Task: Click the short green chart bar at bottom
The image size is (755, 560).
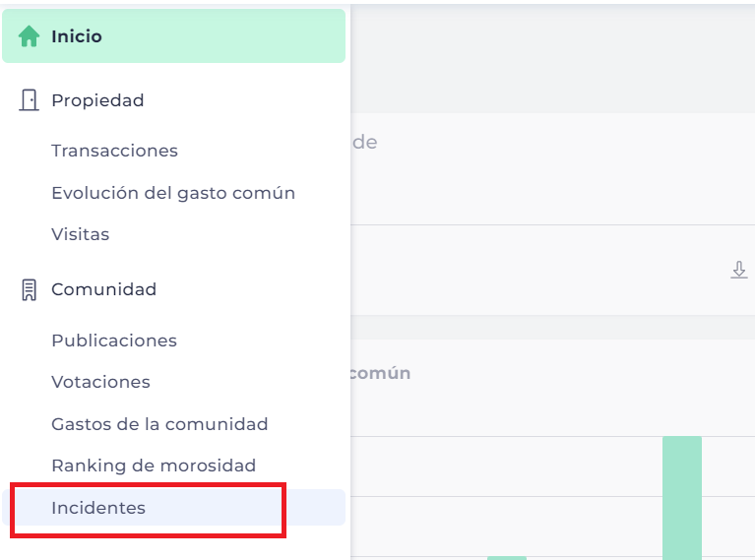Action: point(507,558)
